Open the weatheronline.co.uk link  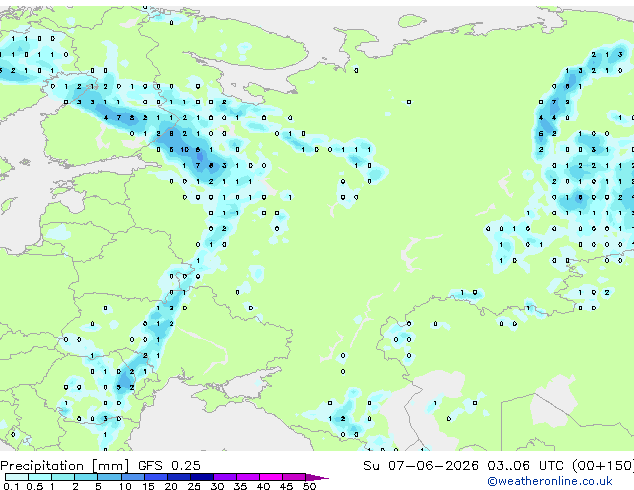[550, 481]
